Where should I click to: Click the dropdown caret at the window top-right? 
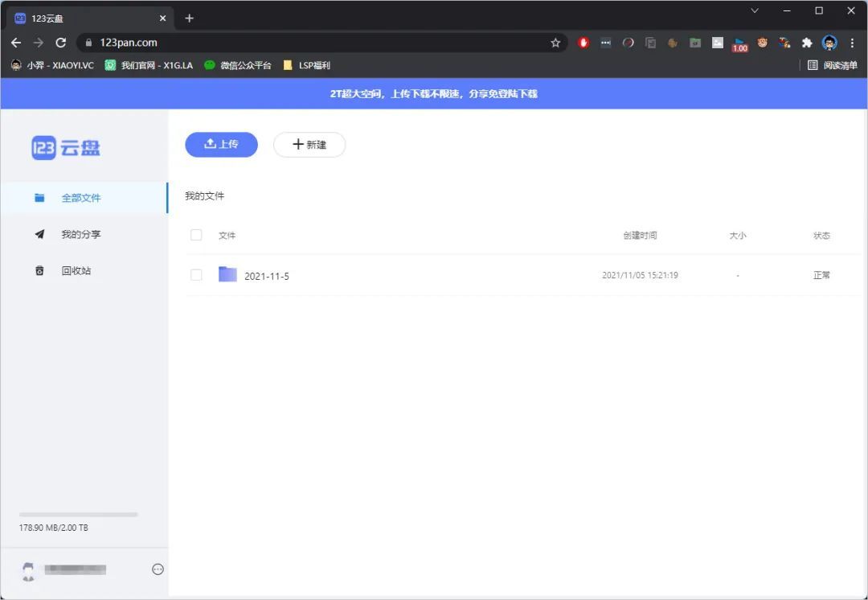click(x=754, y=10)
